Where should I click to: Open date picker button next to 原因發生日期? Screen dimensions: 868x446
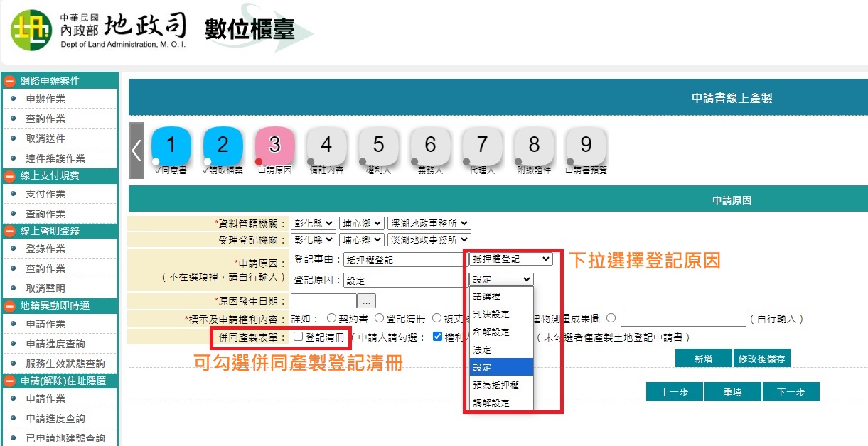click(366, 300)
